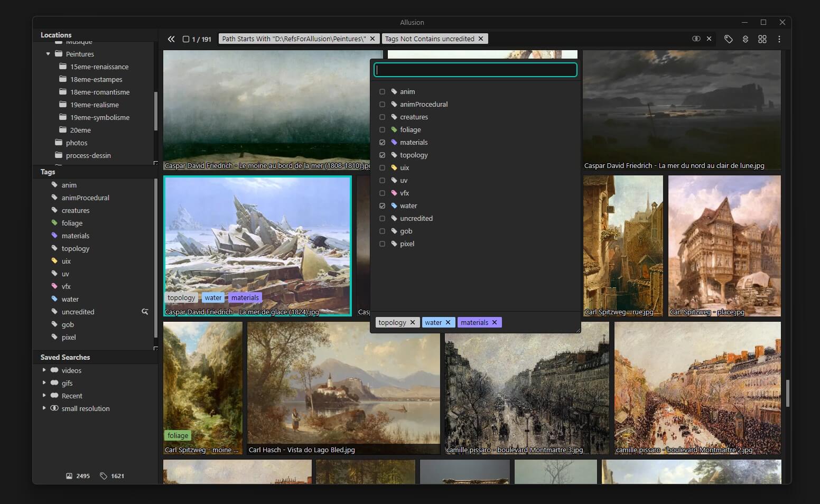
Task: Collapse the Peintures folder in Locations
Action: (48, 54)
